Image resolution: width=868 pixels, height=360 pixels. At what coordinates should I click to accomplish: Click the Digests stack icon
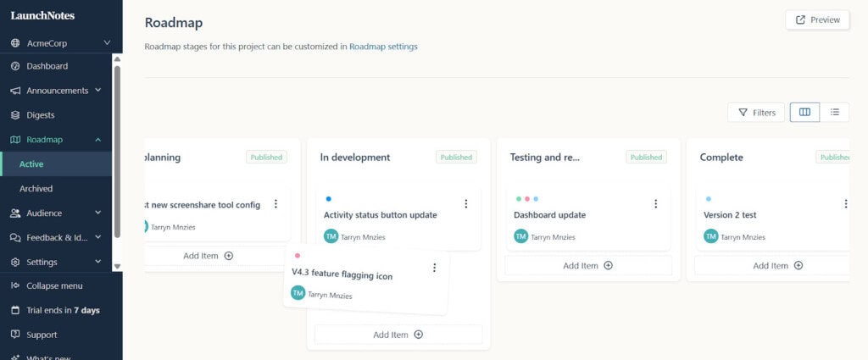pos(15,115)
